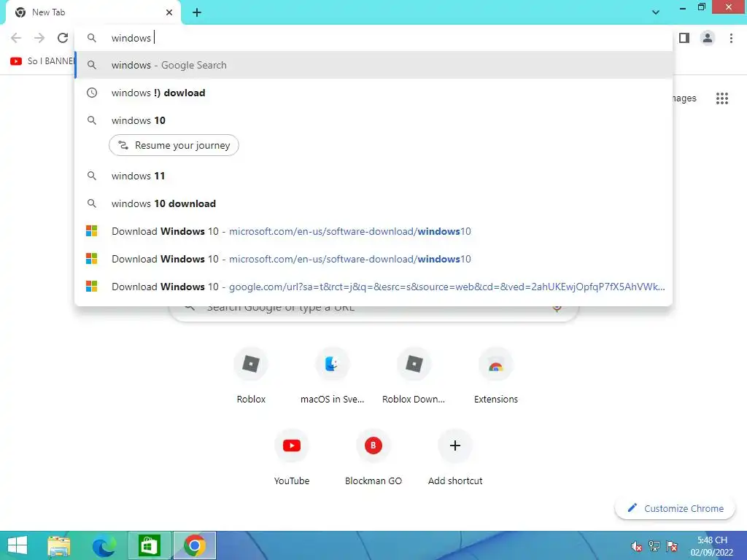Open Microsoft Store from the taskbar
Image resolution: width=747 pixels, height=560 pixels.
click(x=149, y=545)
